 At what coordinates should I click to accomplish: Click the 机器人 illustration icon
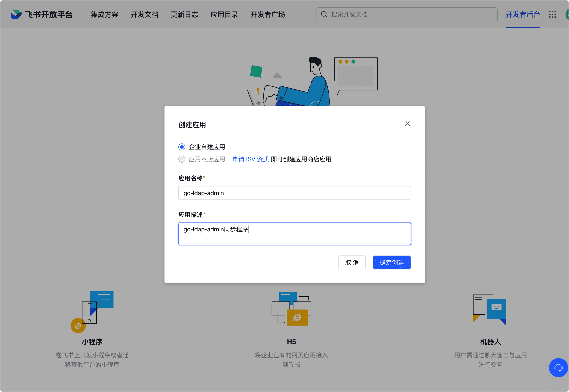(x=490, y=310)
